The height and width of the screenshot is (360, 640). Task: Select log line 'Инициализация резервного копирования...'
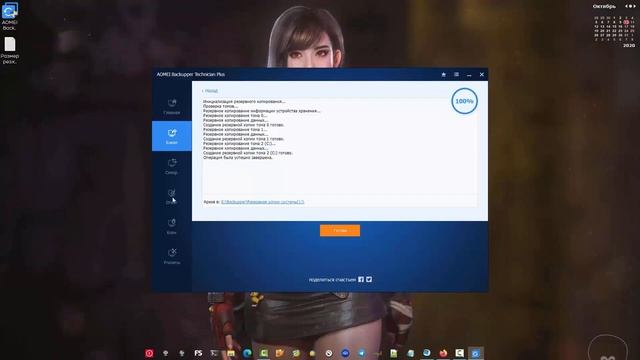tap(244, 101)
